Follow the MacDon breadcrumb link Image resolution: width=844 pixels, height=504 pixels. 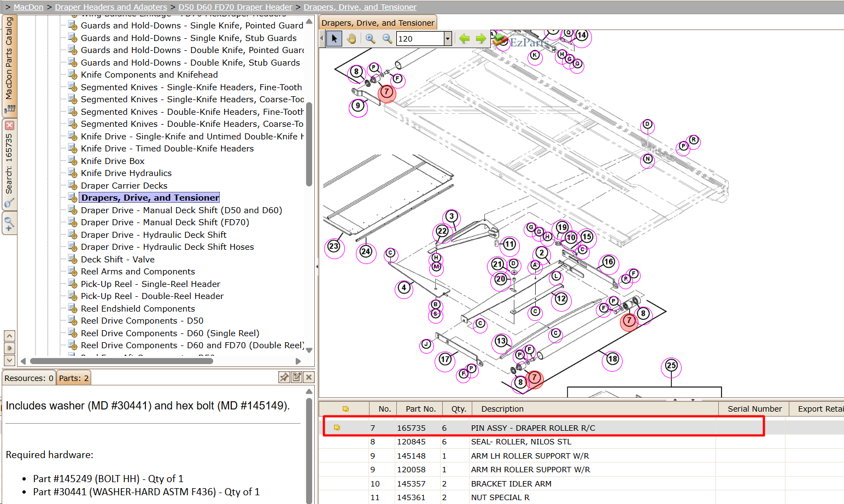[x=28, y=7]
